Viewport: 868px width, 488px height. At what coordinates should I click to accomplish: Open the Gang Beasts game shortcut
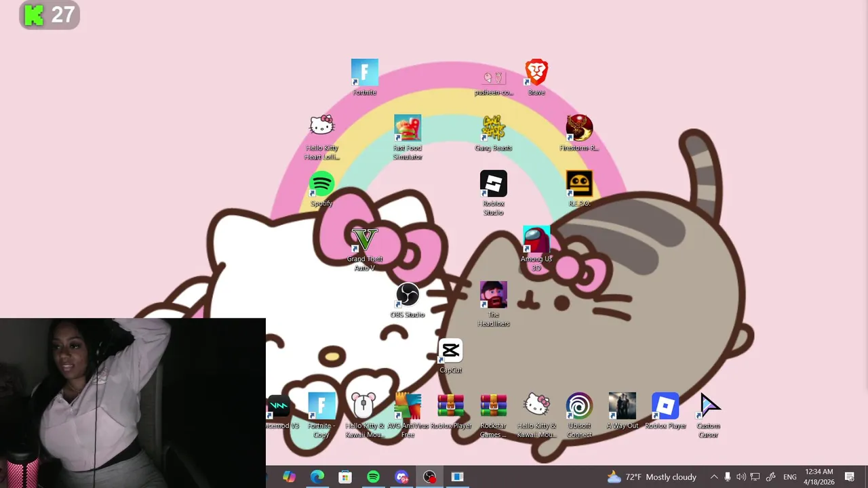tap(493, 133)
